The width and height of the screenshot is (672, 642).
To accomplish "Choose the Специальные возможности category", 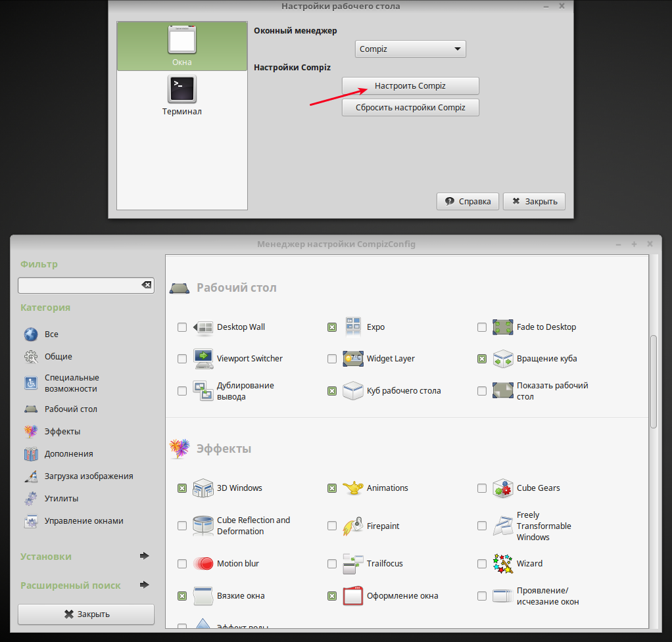I will pyautogui.click(x=62, y=383).
